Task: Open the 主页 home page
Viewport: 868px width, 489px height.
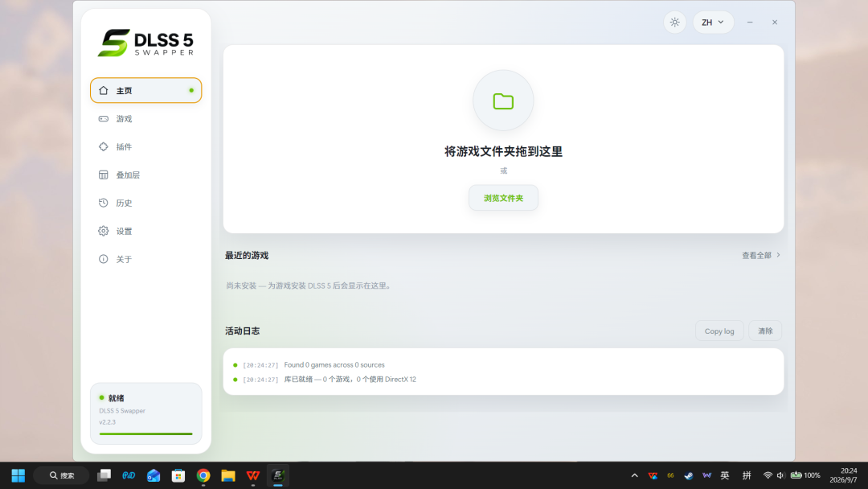Action: tap(145, 90)
